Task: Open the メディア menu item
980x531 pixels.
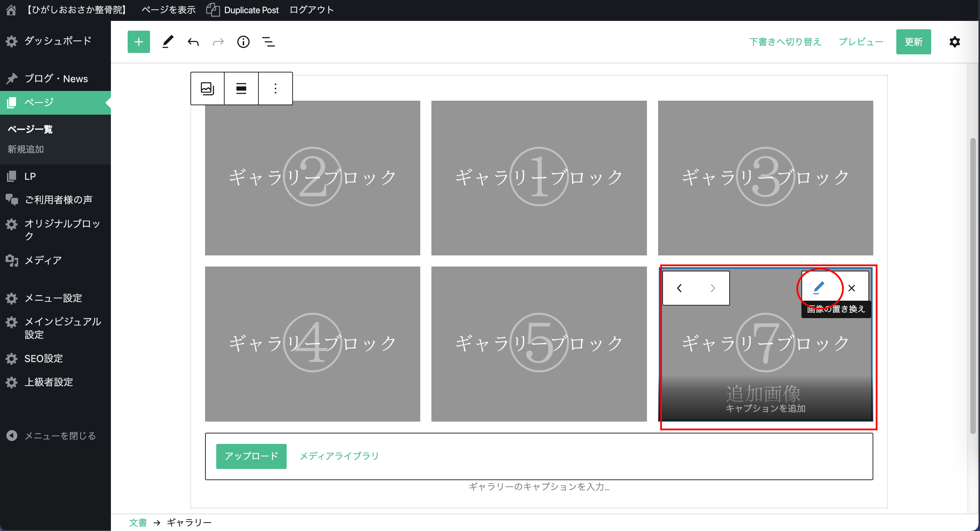Action: point(43,260)
